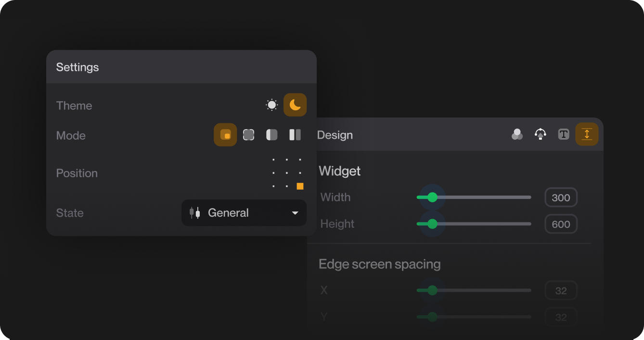This screenshot has height=340, width=644.
Task: Pick the half-filled panel Mode icon
Action: [271, 135]
